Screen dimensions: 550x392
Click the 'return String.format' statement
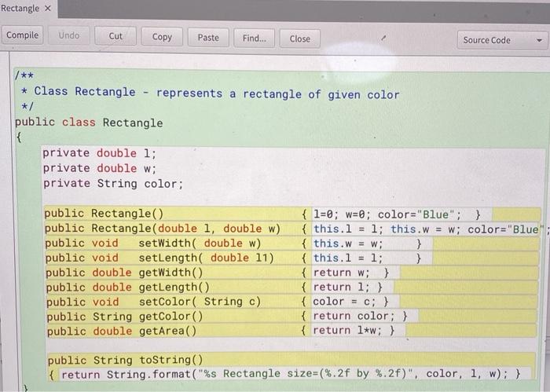click(x=284, y=374)
